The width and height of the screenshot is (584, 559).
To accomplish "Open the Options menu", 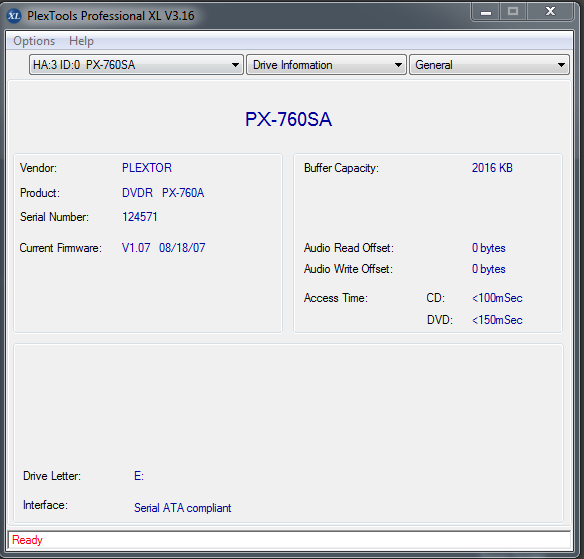I will [34, 41].
